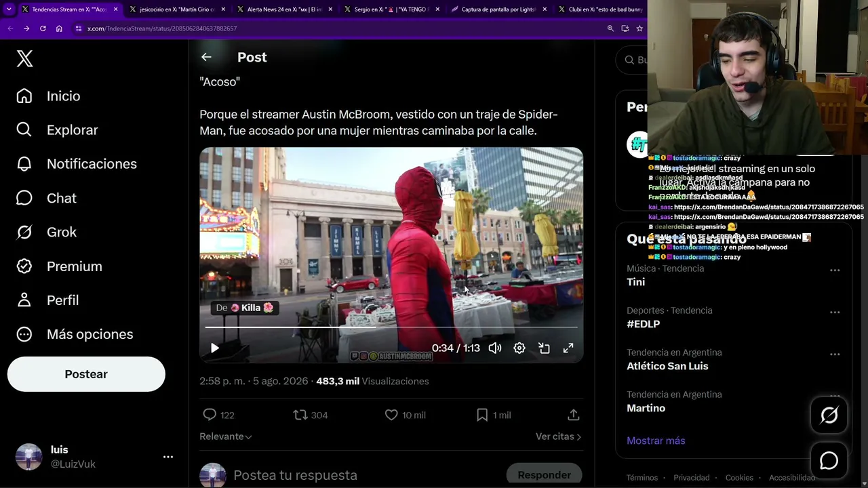
Task: Open the Martino trend
Action: coord(646,408)
